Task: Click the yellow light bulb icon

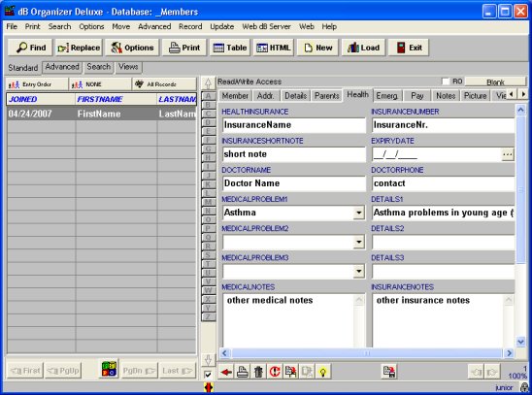Action: (323, 372)
